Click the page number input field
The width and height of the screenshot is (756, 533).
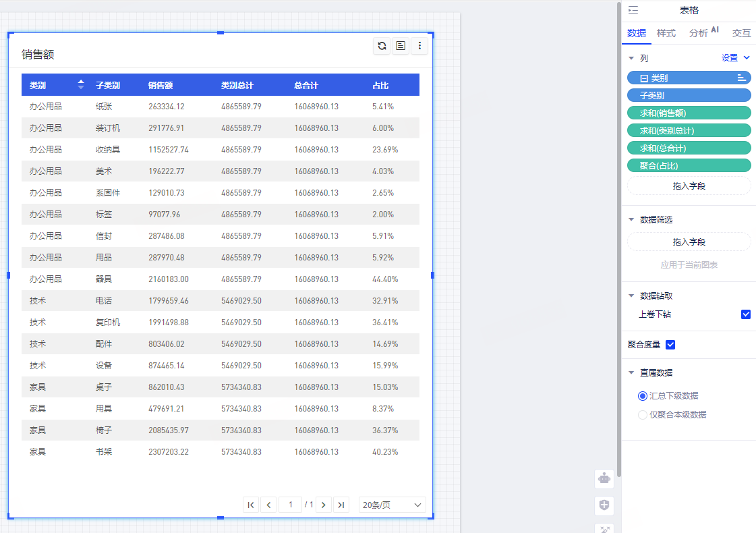(290, 505)
